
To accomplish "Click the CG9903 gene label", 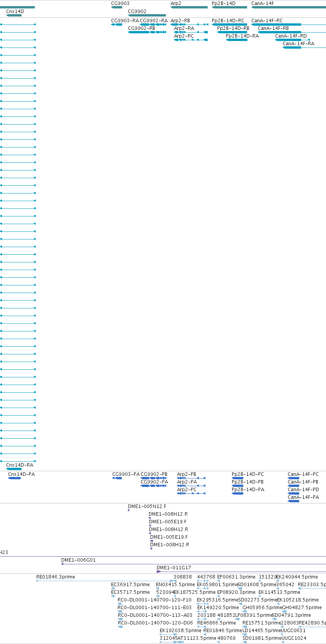I will (120, 3).
